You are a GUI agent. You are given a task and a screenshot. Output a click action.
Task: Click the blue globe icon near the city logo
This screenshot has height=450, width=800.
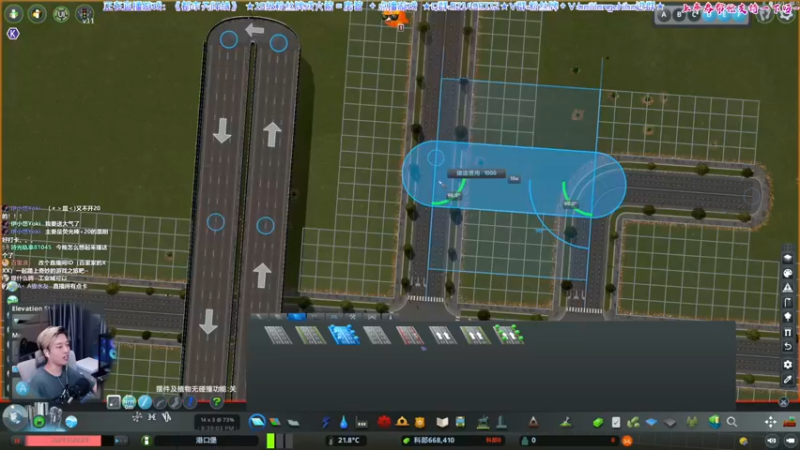coord(71,421)
